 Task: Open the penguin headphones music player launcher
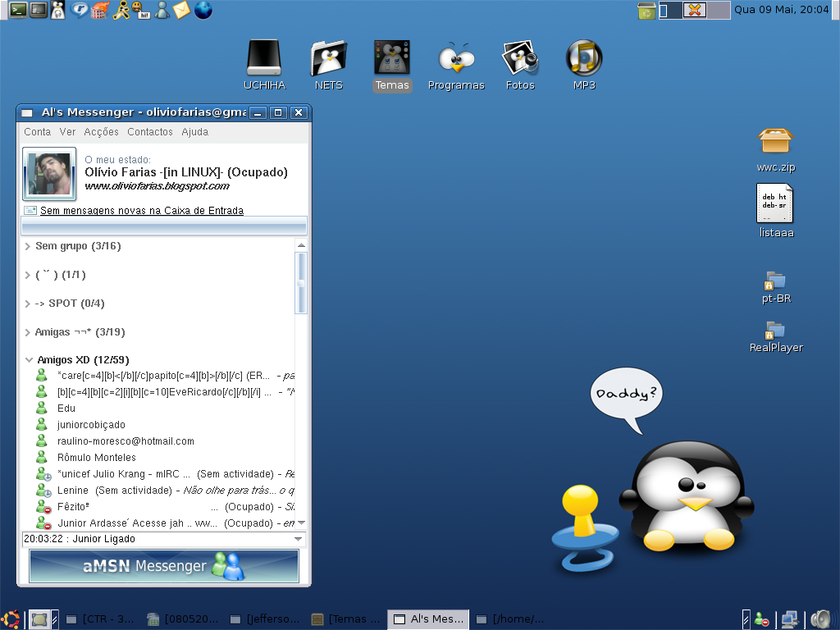[58, 10]
